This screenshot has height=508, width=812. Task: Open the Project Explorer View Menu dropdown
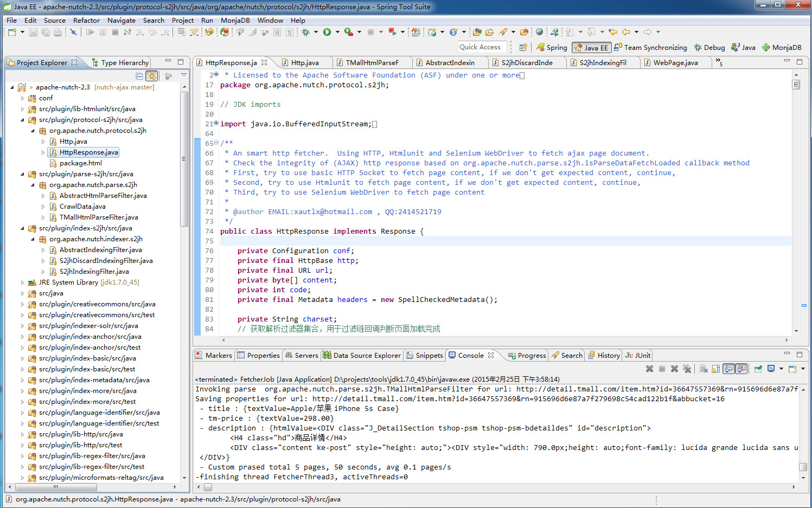coord(184,75)
